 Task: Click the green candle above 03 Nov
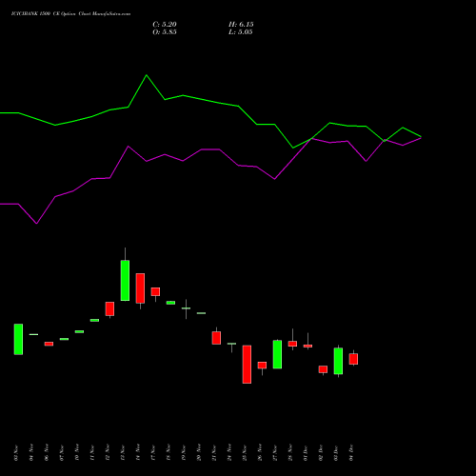click(18, 339)
